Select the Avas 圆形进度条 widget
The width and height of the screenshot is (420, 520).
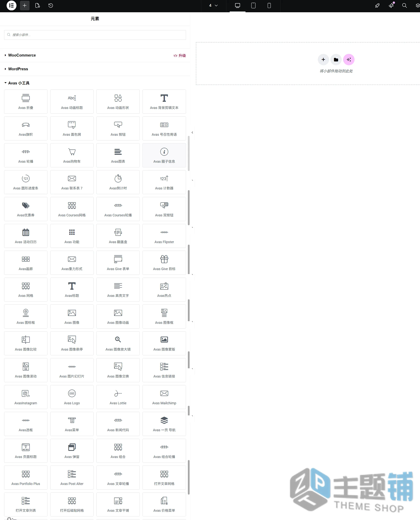point(26,182)
